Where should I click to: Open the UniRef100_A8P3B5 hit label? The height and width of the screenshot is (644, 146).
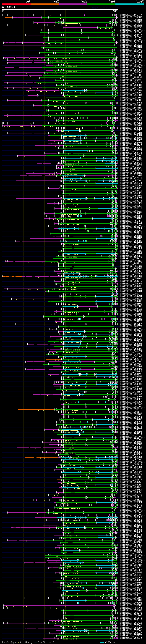pyautogui.click(x=131, y=306)
